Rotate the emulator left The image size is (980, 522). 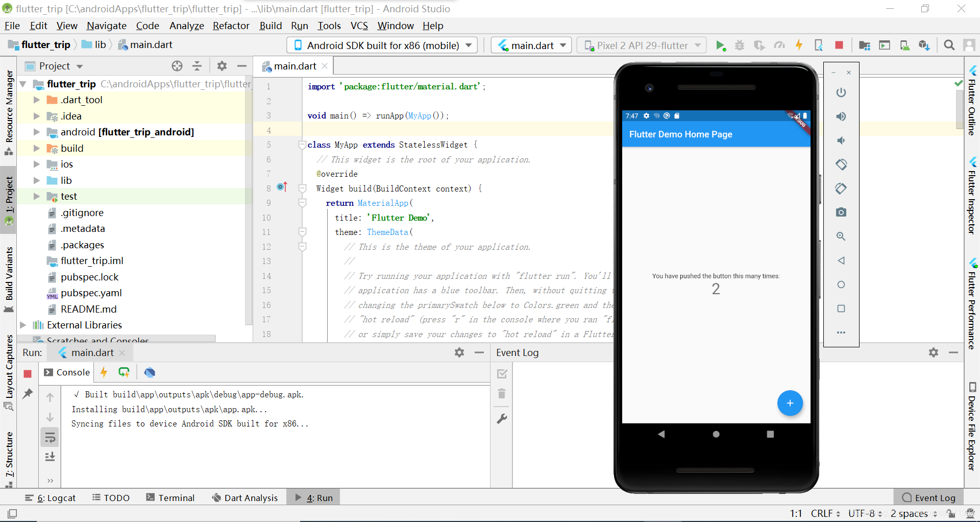[x=841, y=164]
